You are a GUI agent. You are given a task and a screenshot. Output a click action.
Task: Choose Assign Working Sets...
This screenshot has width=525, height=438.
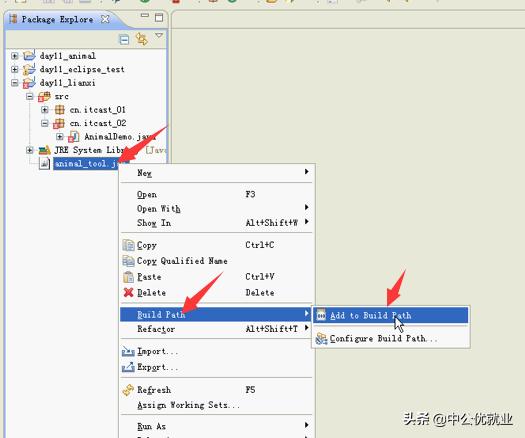pos(216,405)
